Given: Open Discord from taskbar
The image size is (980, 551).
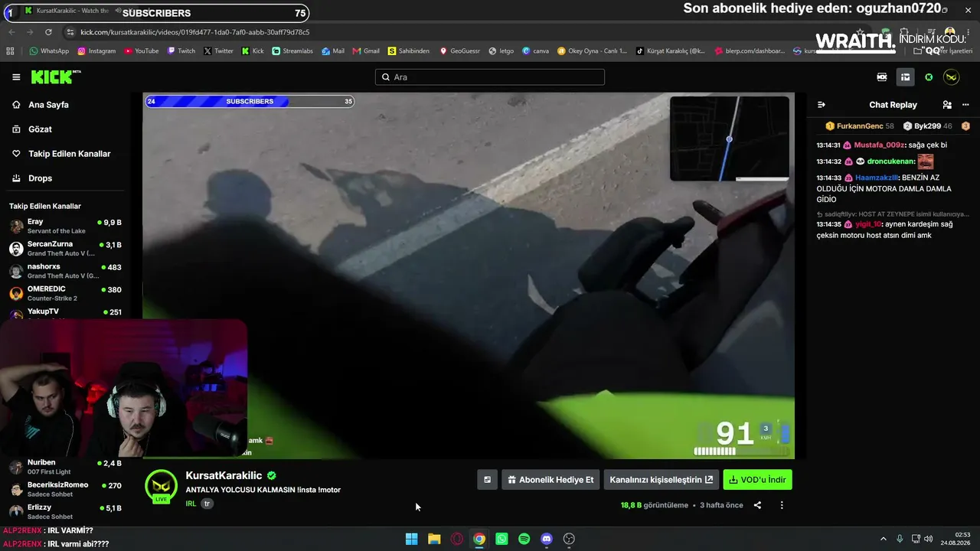Looking at the screenshot, I should click(547, 539).
